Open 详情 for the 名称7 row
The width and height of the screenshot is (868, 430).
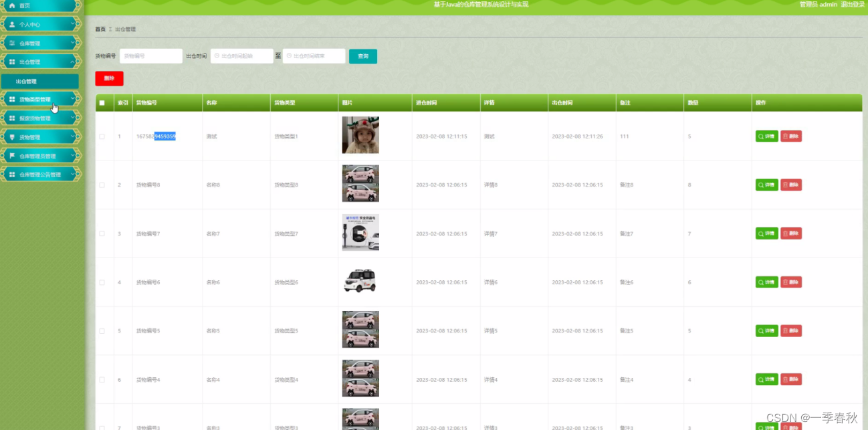[x=767, y=233]
